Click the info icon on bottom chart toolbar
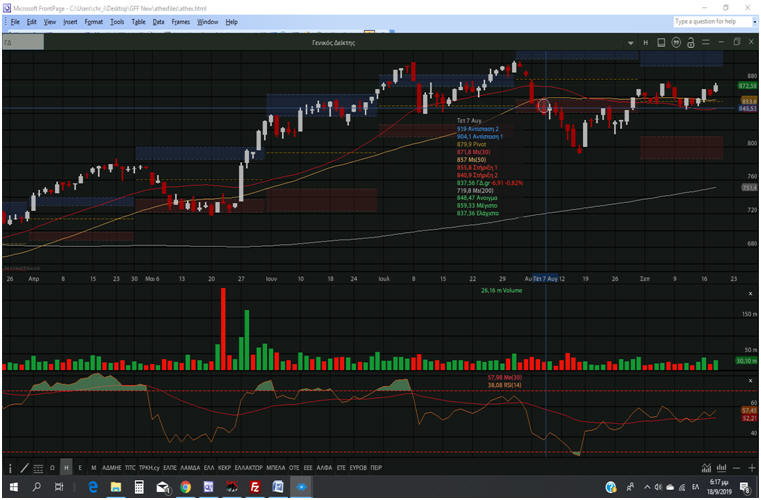This screenshot has height=500, width=761. [x=10, y=468]
